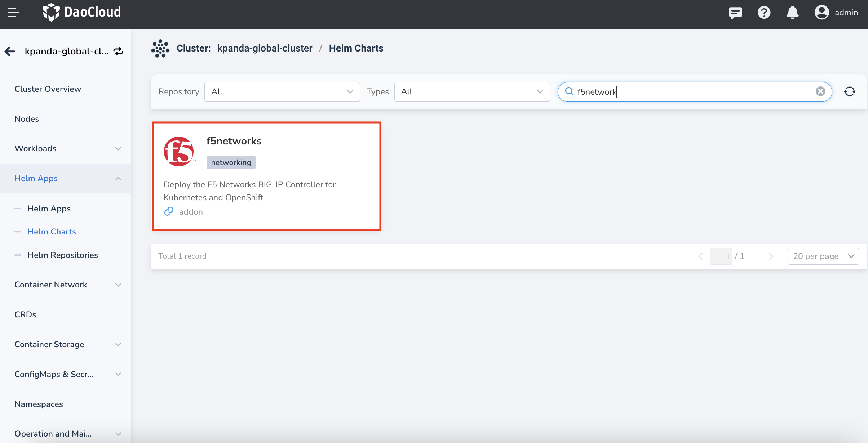Click the networking tag
The width and height of the screenshot is (868, 443).
231,162
